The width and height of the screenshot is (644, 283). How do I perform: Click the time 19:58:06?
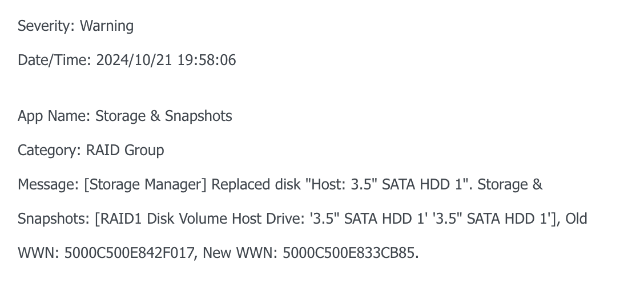click(207, 60)
